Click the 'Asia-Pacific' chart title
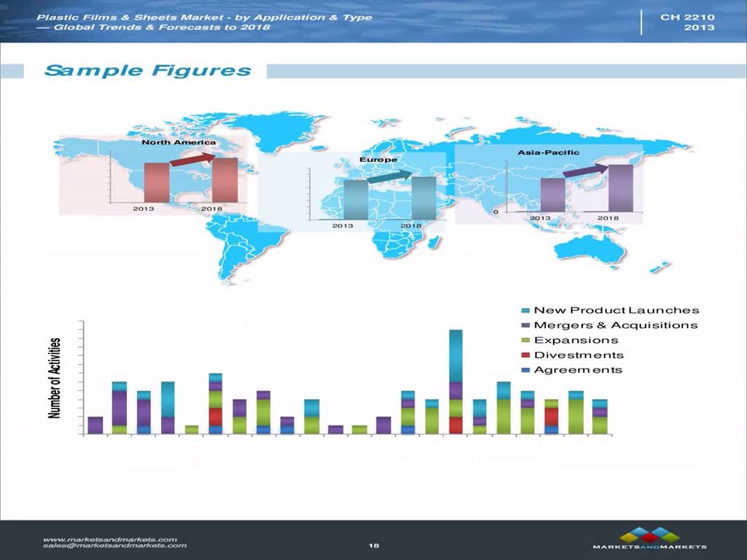The image size is (747, 560). [549, 152]
